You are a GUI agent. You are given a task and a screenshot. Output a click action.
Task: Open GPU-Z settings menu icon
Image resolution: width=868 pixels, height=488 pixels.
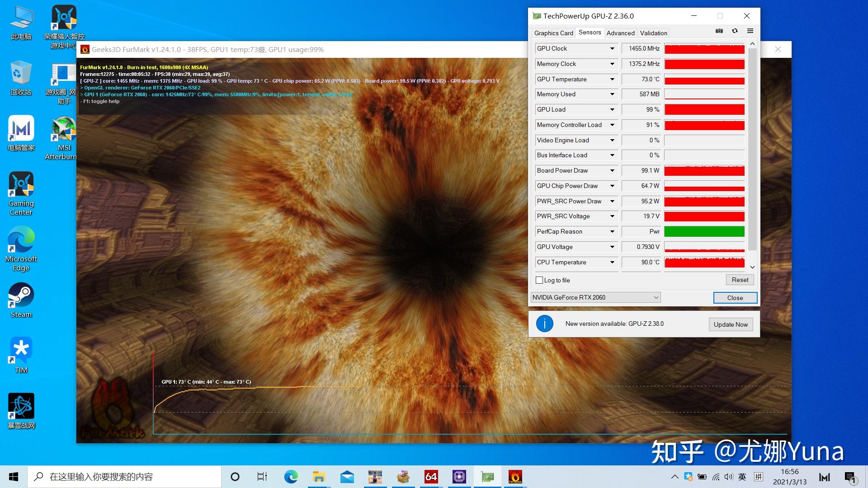tap(750, 32)
